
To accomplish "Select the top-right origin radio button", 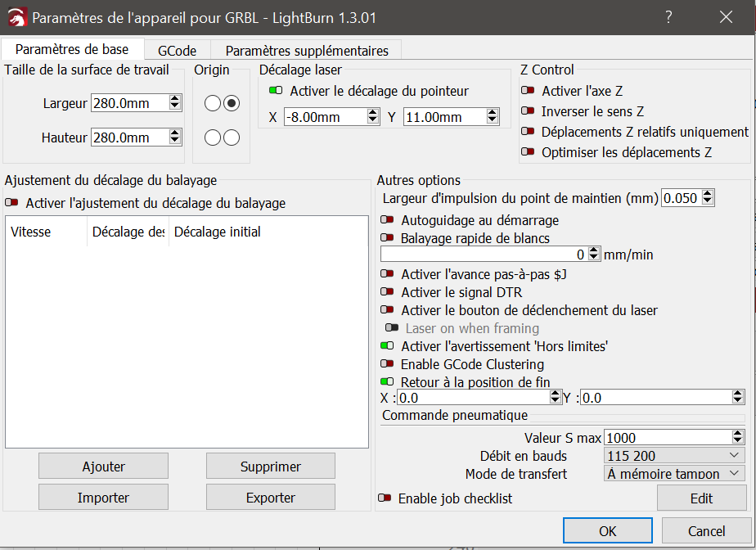I will [x=232, y=103].
